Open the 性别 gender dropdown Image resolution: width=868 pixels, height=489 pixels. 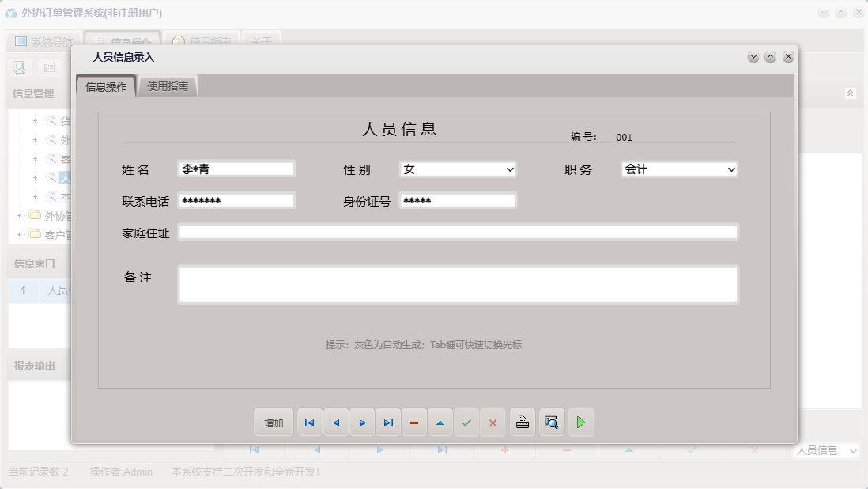click(x=511, y=169)
